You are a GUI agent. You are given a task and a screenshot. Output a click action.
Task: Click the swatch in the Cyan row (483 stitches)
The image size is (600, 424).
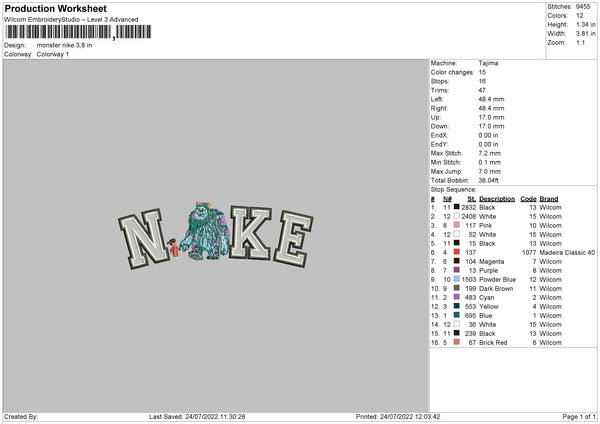click(457, 297)
